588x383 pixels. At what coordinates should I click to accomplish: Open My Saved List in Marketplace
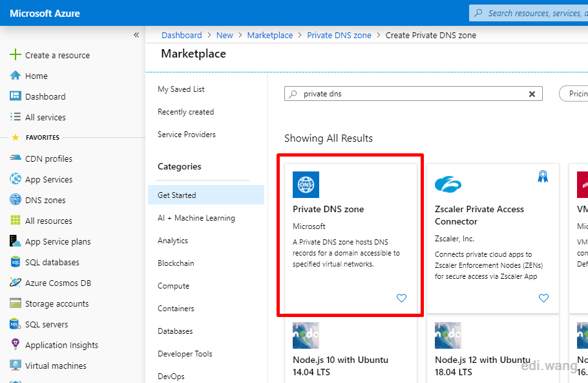181,89
